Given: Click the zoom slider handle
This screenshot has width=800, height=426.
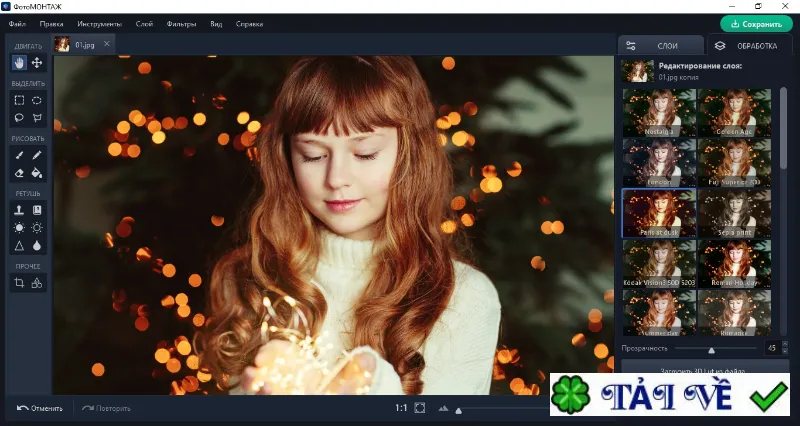Looking at the screenshot, I should (x=459, y=410).
